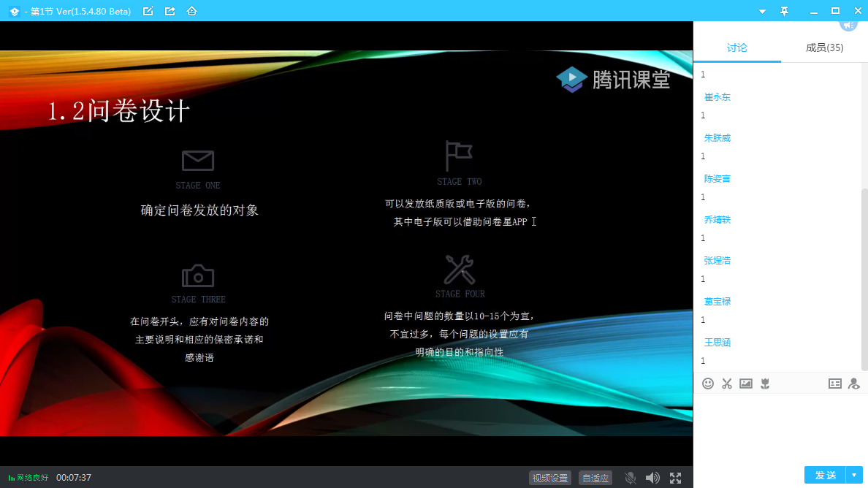Switch to the 成员(35) tab
868x488 pixels.
[x=824, y=47]
